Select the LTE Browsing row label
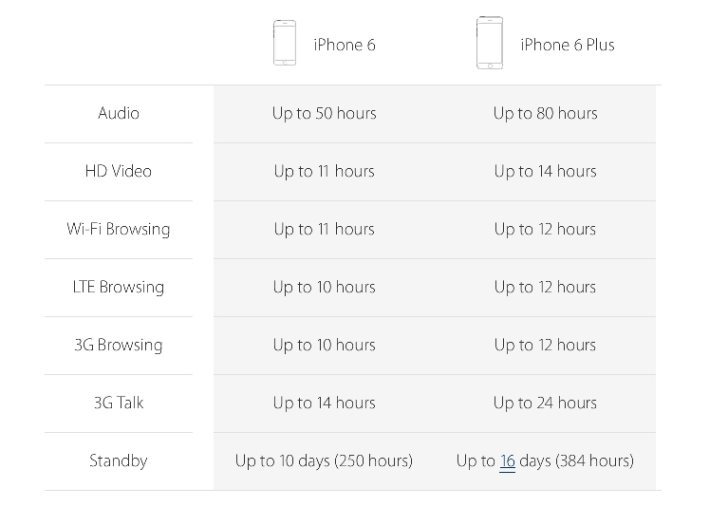Viewport: 728px width, 507px height. [x=118, y=287]
